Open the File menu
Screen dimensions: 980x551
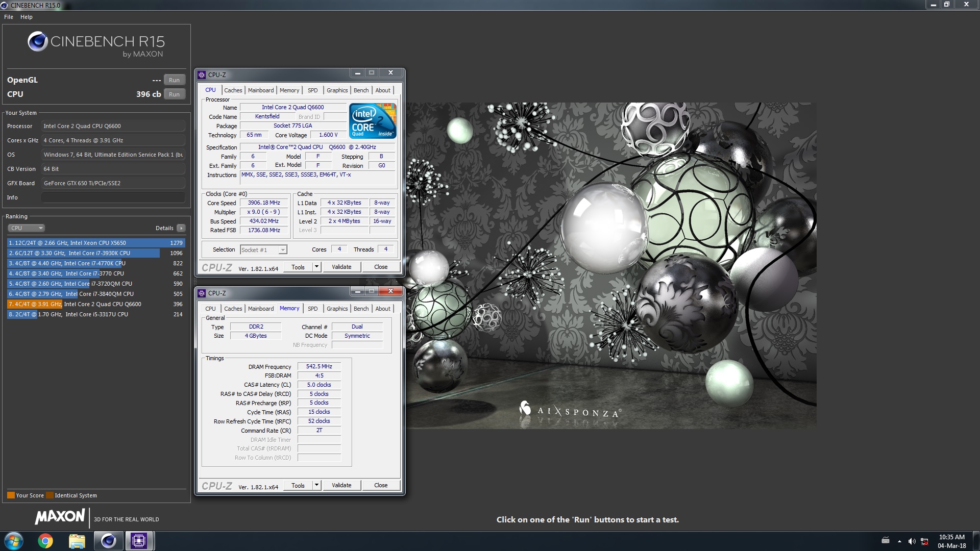[x=9, y=17]
